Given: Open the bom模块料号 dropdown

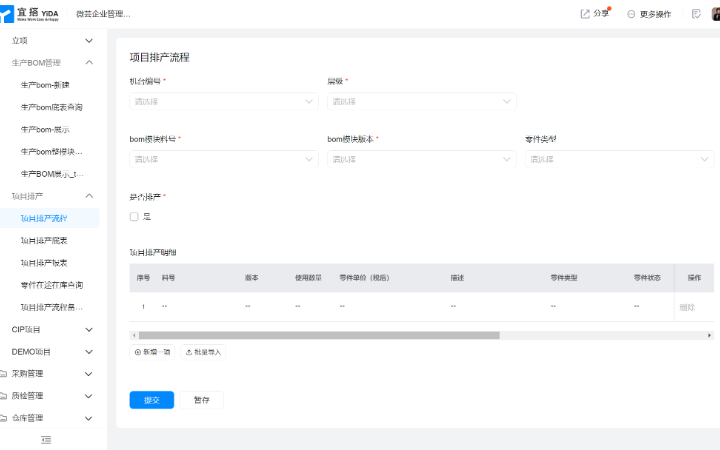Looking at the screenshot, I should tap(224, 159).
